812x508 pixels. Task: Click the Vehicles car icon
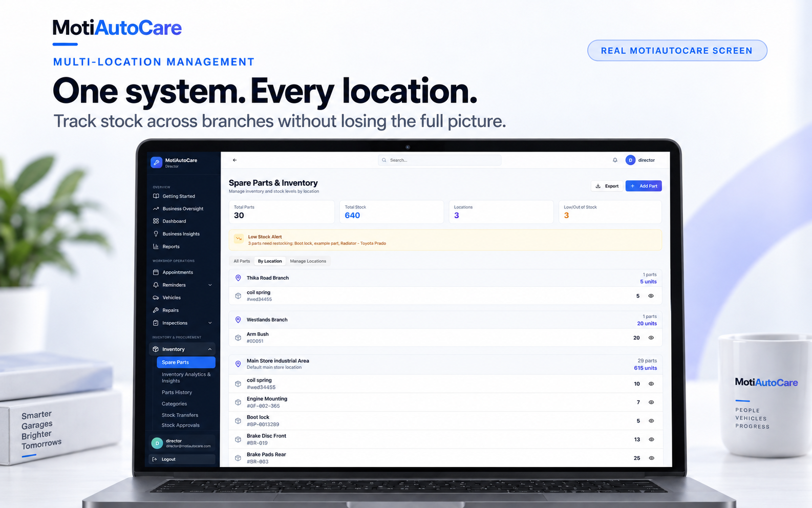(x=156, y=298)
